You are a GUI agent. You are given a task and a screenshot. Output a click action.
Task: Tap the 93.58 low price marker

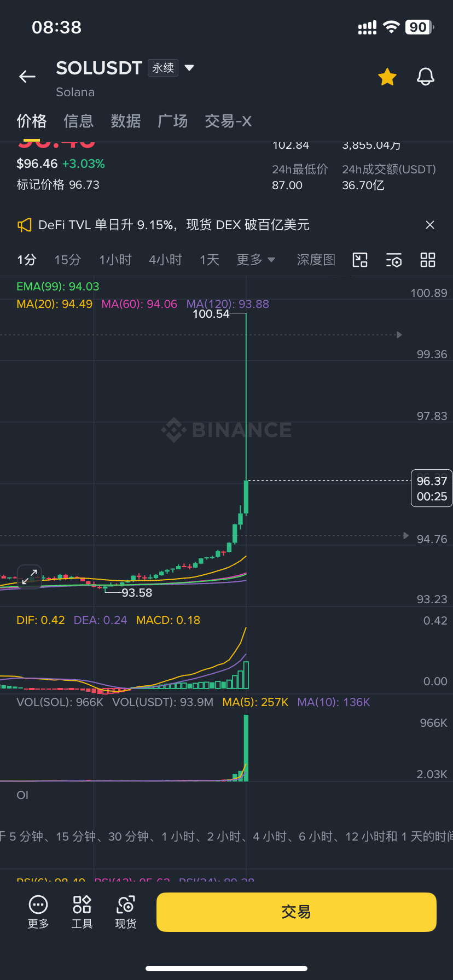coord(137,593)
